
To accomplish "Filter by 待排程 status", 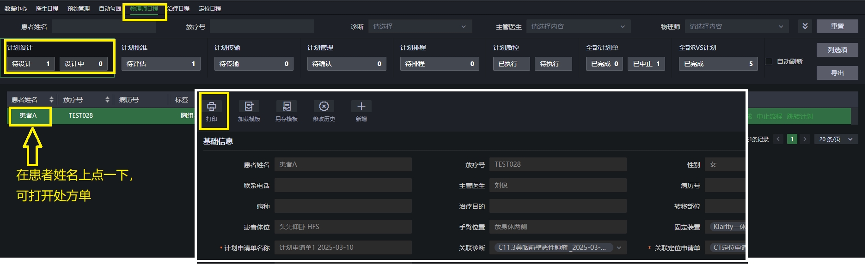I will [440, 64].
